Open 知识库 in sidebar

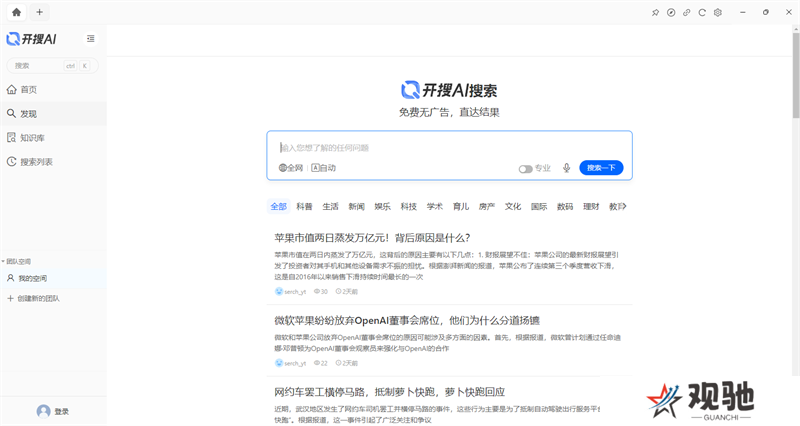53,138
